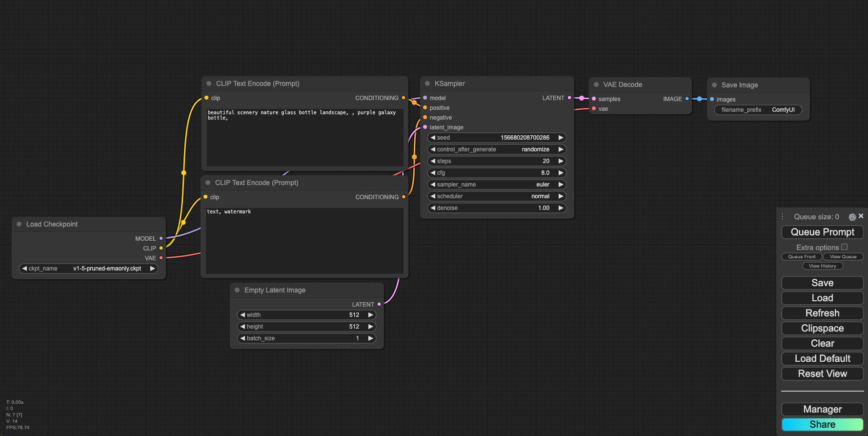
Task: Open the Manager button
Action: [822, 409]
